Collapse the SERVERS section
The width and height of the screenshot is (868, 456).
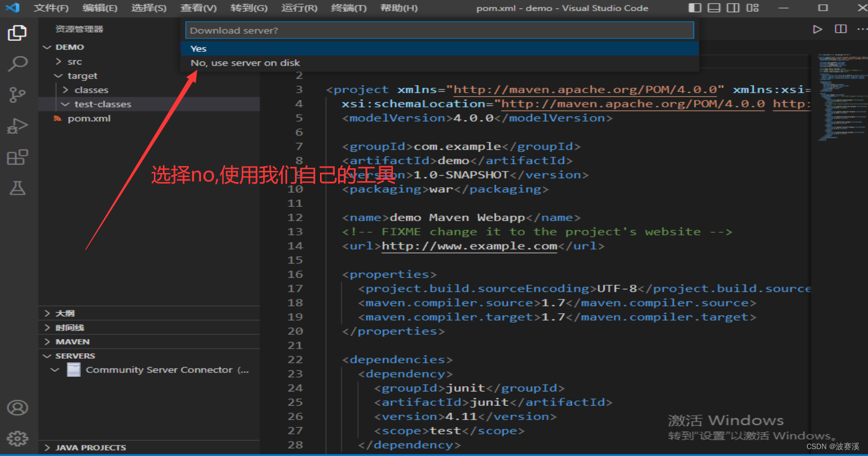tap(149, 356)
